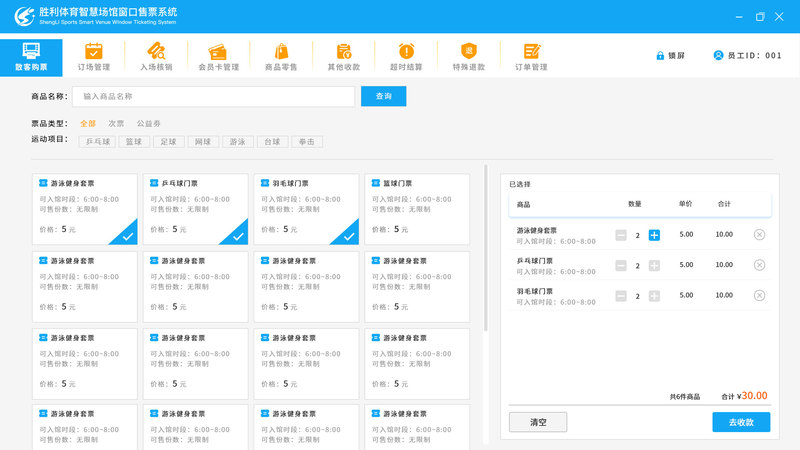Toggle the 足球 sport filter

click(x=168, y=142)
